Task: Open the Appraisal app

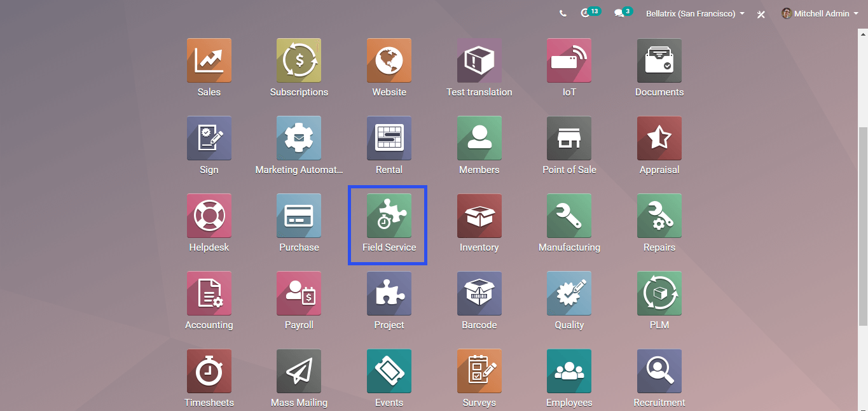Action: (659, 138)
